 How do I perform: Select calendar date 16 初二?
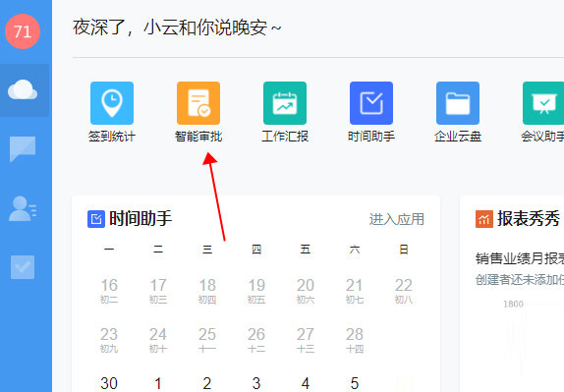109,291
